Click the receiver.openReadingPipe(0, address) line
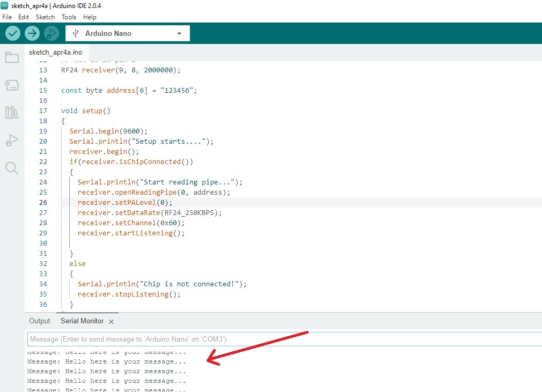The height and width of the screenshot is (392, 542). pos(154,193)
